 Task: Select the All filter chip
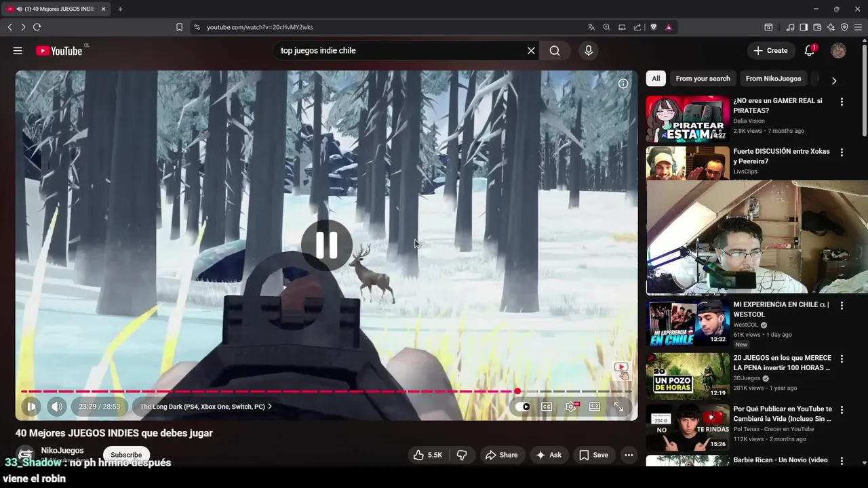point(656,79)
